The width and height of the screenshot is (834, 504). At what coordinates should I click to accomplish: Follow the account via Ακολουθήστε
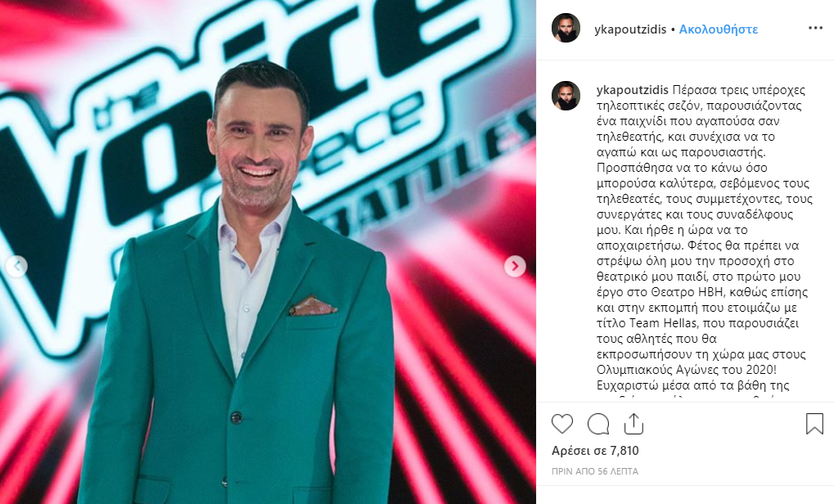click(x=719, y=29)
